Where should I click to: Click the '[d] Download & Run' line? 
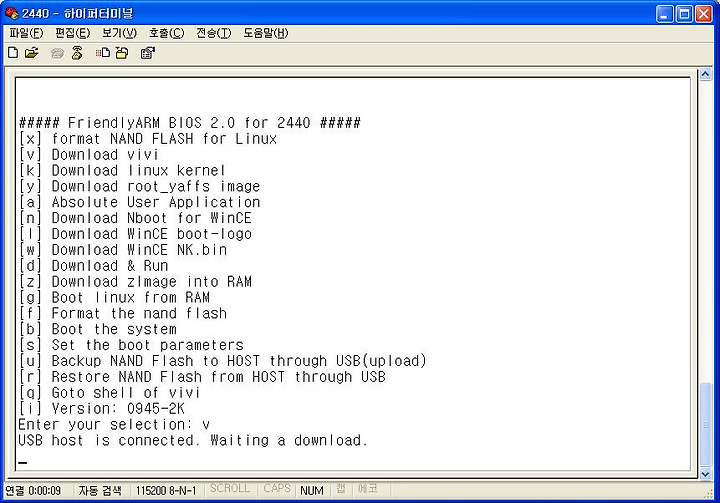[93, 266]
